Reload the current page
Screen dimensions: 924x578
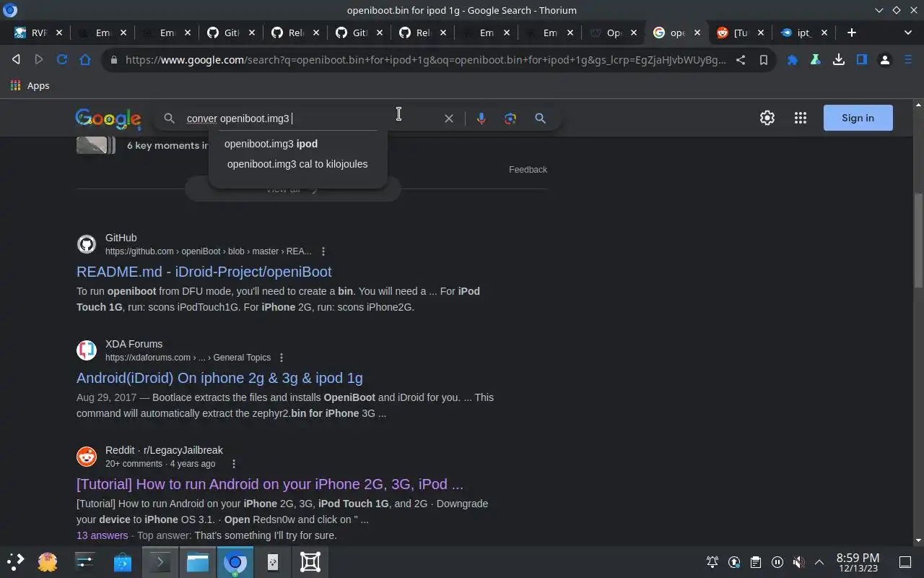coord(62,60)
